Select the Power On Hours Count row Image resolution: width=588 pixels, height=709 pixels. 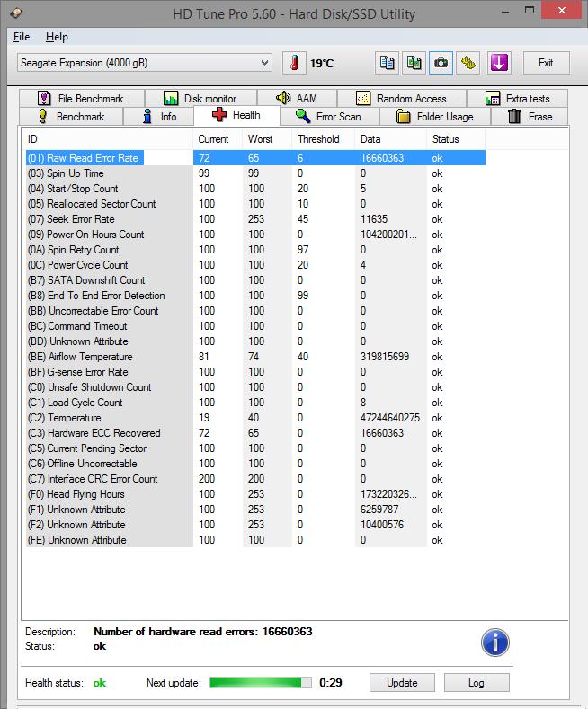255,235
